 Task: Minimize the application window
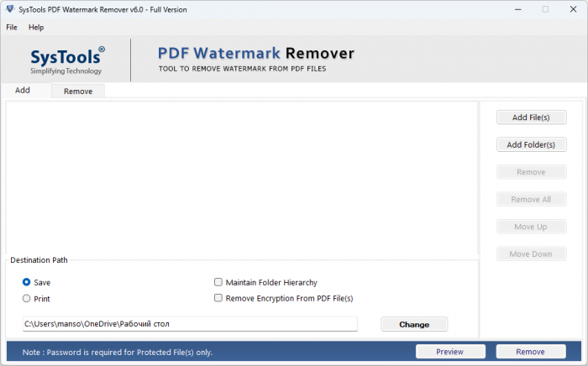518,9
